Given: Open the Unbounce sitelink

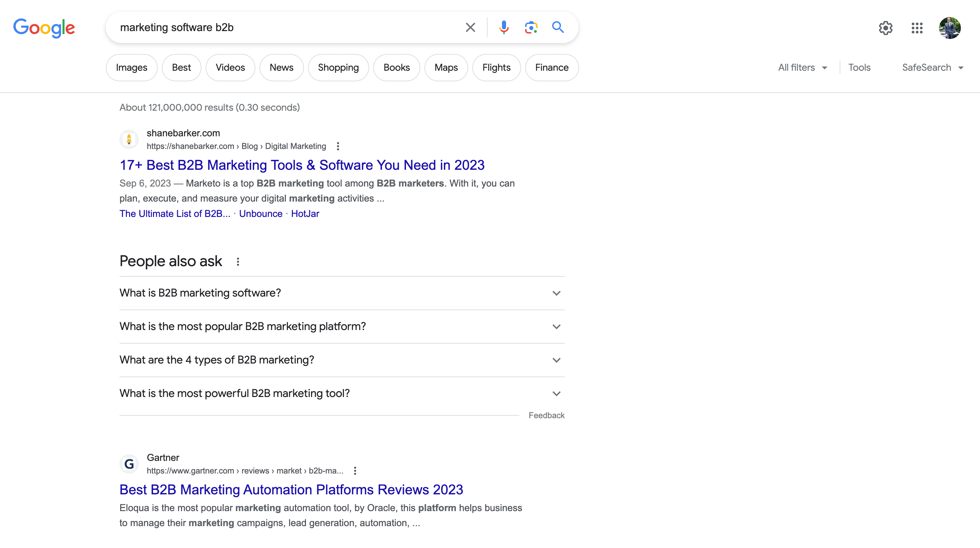Looking at the screenshot, I should click(x=261, y=214).
